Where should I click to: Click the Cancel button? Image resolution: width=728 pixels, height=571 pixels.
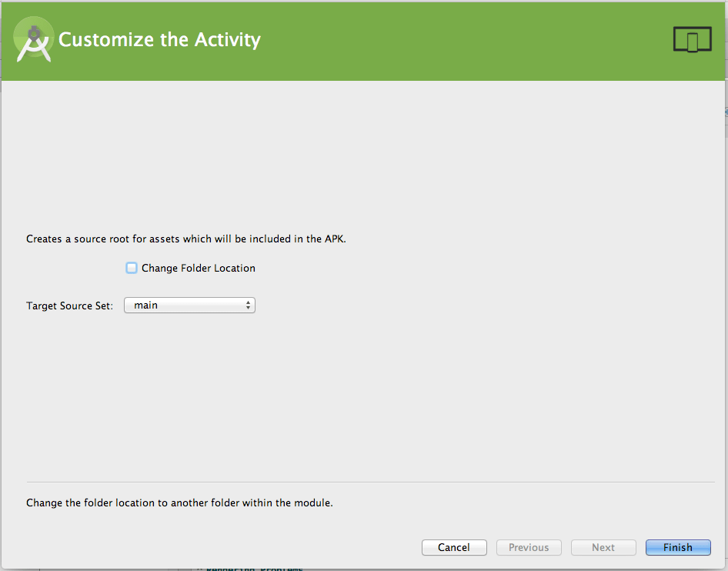(454, 547)
